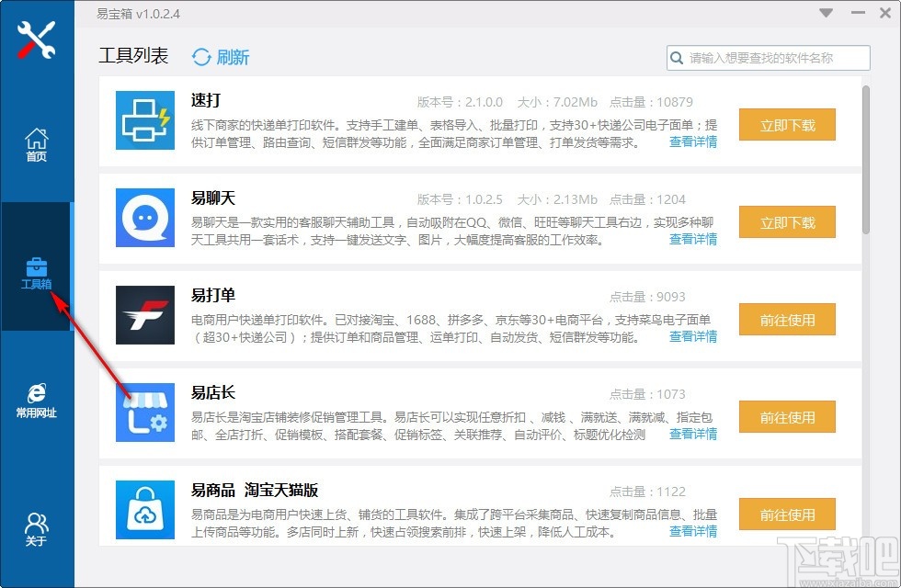
Task: Click the 易店长 storefront icon
Action: 144,413
